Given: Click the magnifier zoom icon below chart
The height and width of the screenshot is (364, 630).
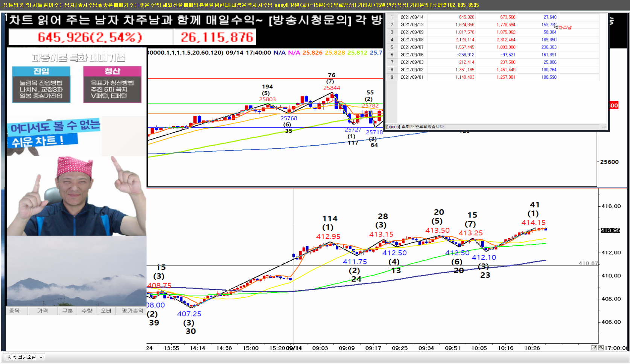Looking at the screenshot, I should (601, 348).
